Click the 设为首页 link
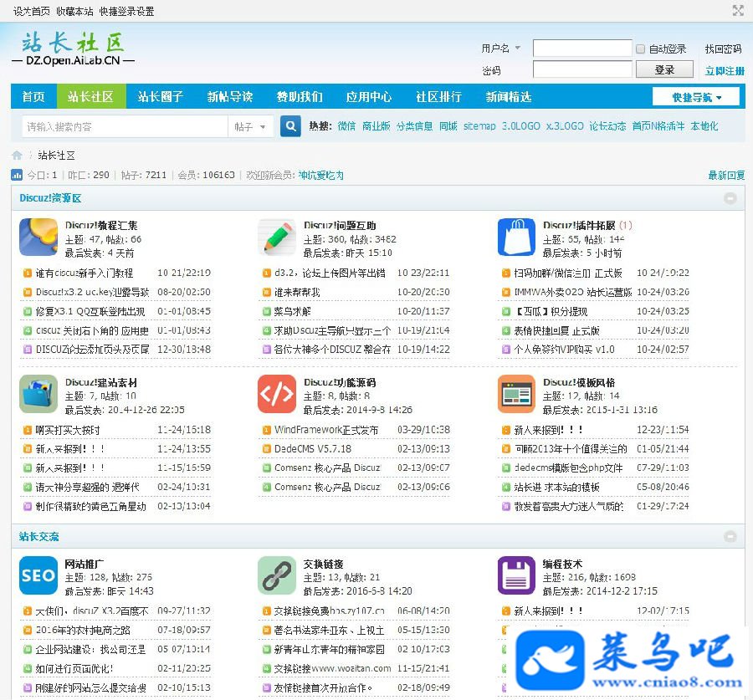The width and height of the screenshot is (753, 700). point(32,11)
